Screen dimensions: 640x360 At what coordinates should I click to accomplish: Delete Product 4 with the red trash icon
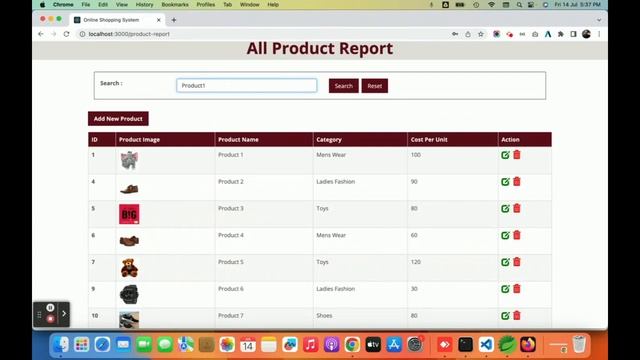click(517, 235)
